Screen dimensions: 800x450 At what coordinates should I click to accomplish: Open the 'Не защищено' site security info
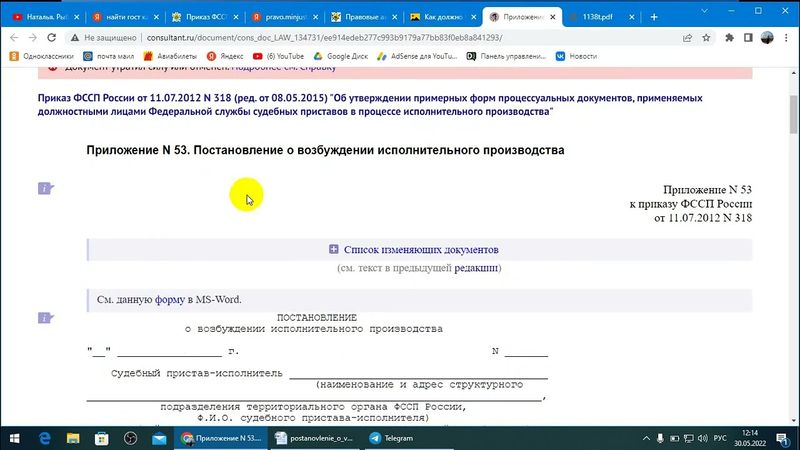104,38
